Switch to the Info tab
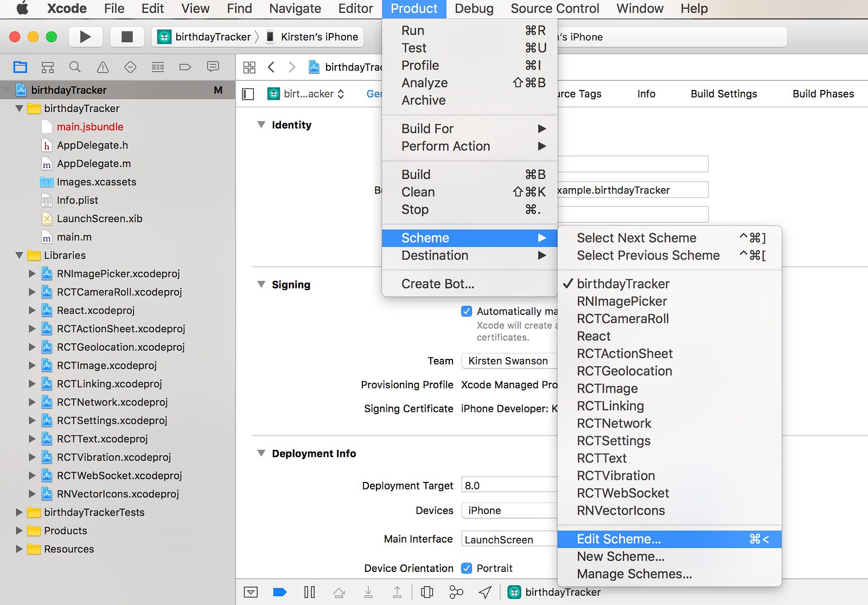The width and height of the screenshot is (868, 605). 646,94
